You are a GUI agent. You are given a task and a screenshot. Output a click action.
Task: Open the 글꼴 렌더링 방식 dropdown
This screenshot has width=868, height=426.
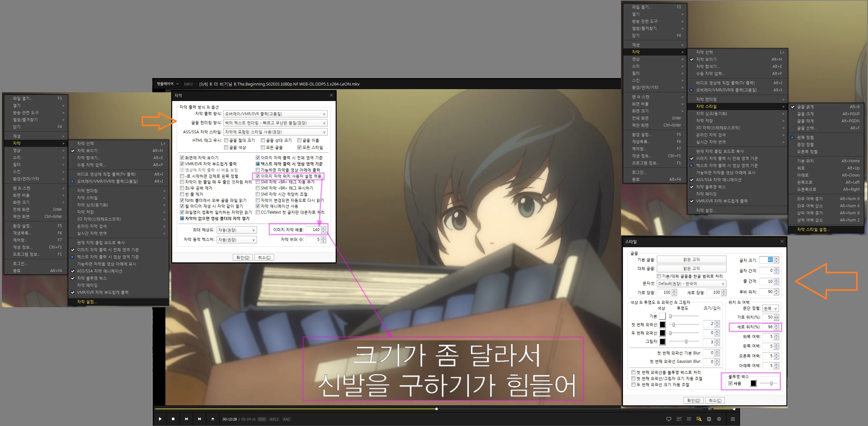[x=275, y=123]
